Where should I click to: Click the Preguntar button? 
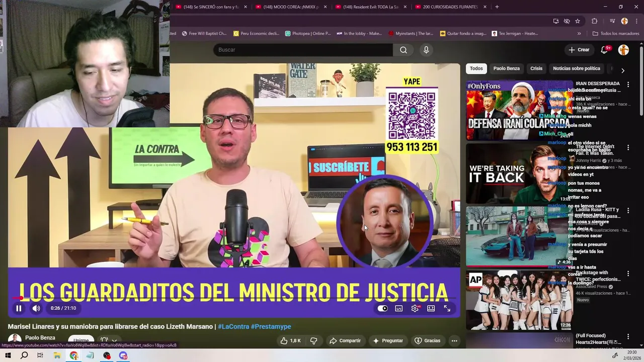(x=388, y=340)
